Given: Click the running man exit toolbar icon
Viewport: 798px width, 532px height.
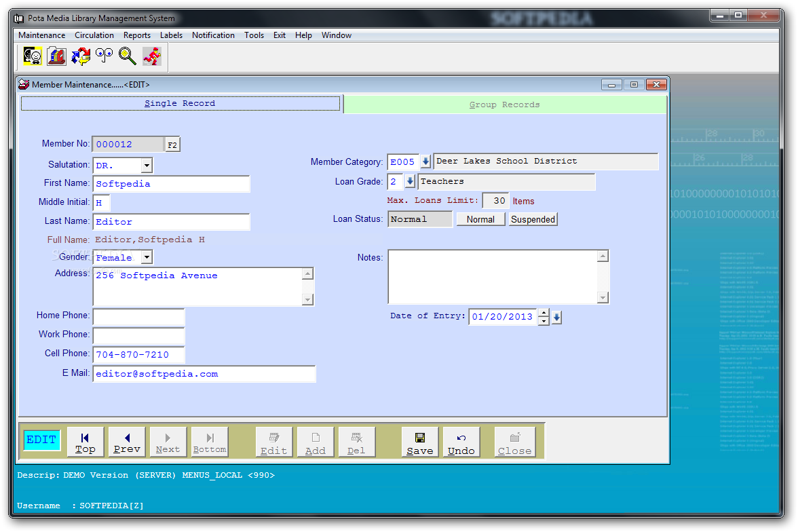Looking at the screenshot, I should point(152,56).
